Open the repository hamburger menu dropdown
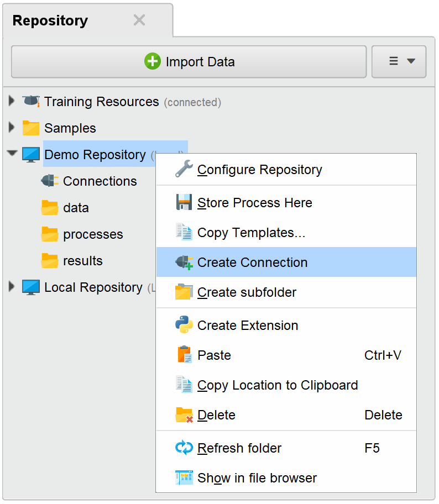Screen dimensions: 439x504 pos(399,61)
